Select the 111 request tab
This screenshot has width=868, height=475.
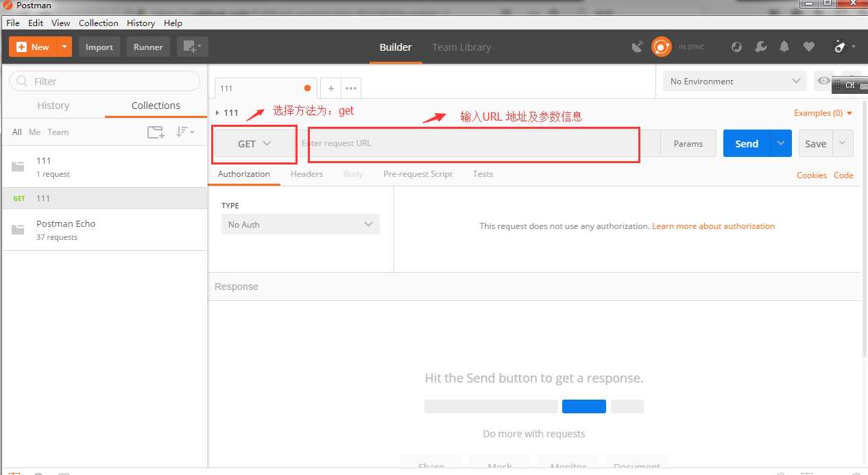[266, 88]
